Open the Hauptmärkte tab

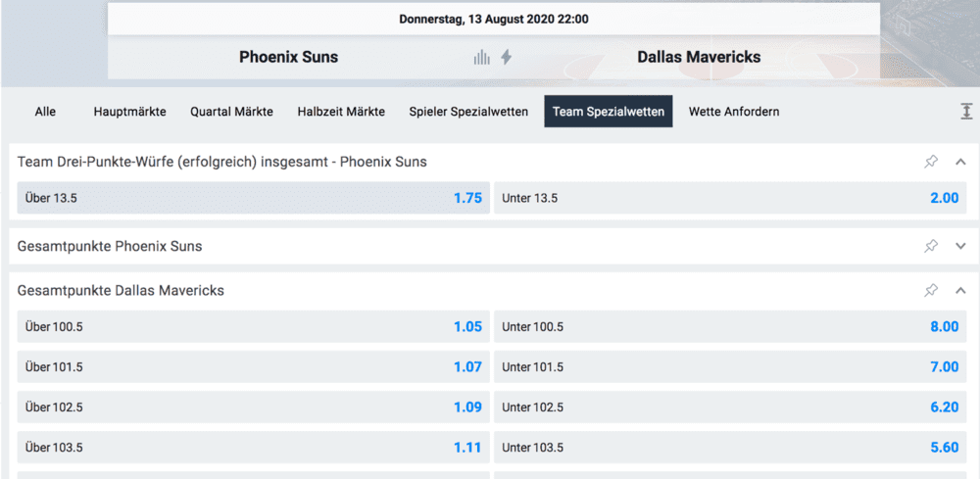click(130, 112)
